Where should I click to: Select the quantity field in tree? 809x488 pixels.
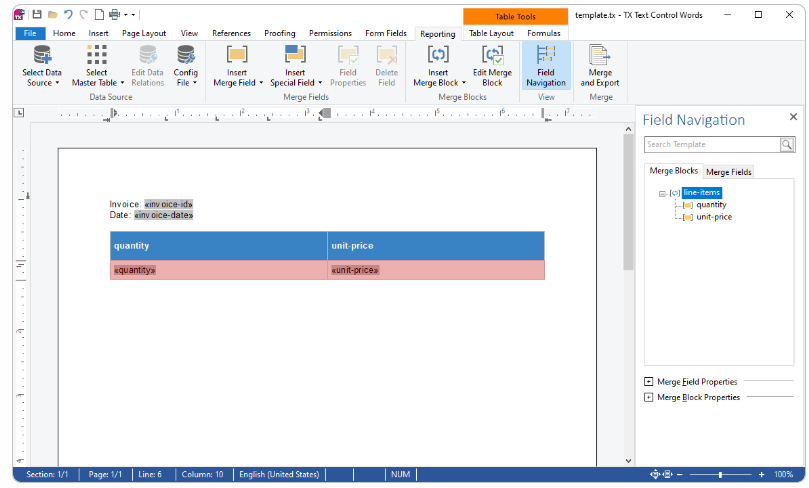point(711,205)
